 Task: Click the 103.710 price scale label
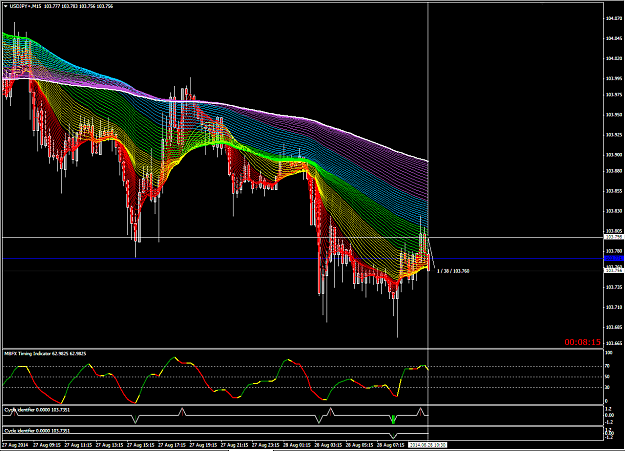click(614, 307)
